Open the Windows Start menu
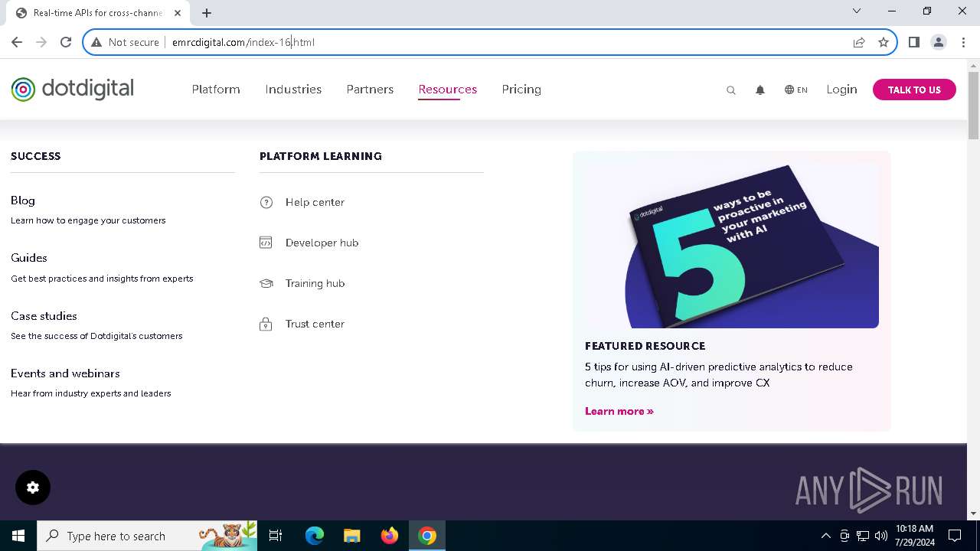This screenshot has height=551, width=980. click(18, 536)
